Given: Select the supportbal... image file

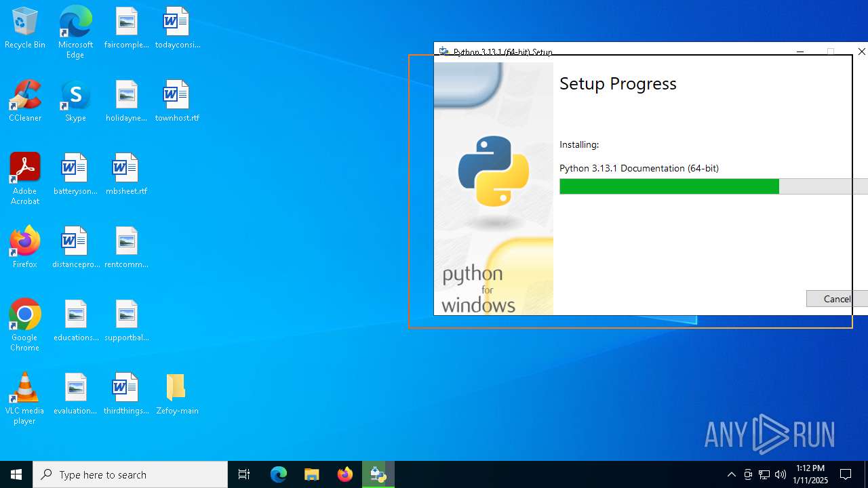Looking at the screenshot, I should 126,321.
